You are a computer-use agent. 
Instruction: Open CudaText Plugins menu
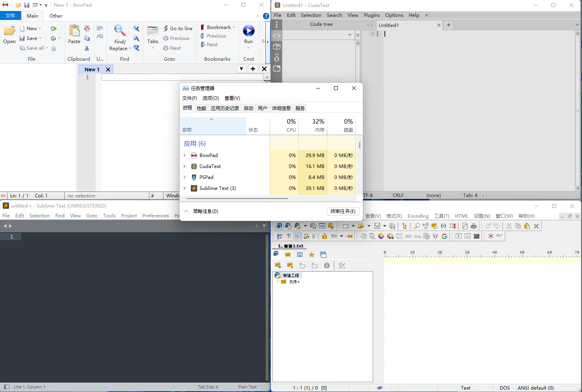[x=372, y=15]
